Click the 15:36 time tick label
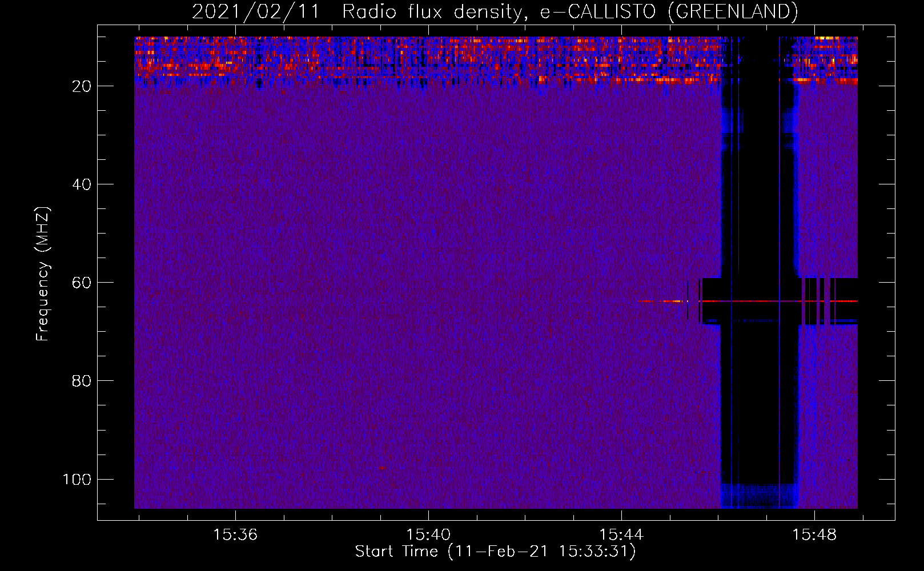 tap(235, 534)
